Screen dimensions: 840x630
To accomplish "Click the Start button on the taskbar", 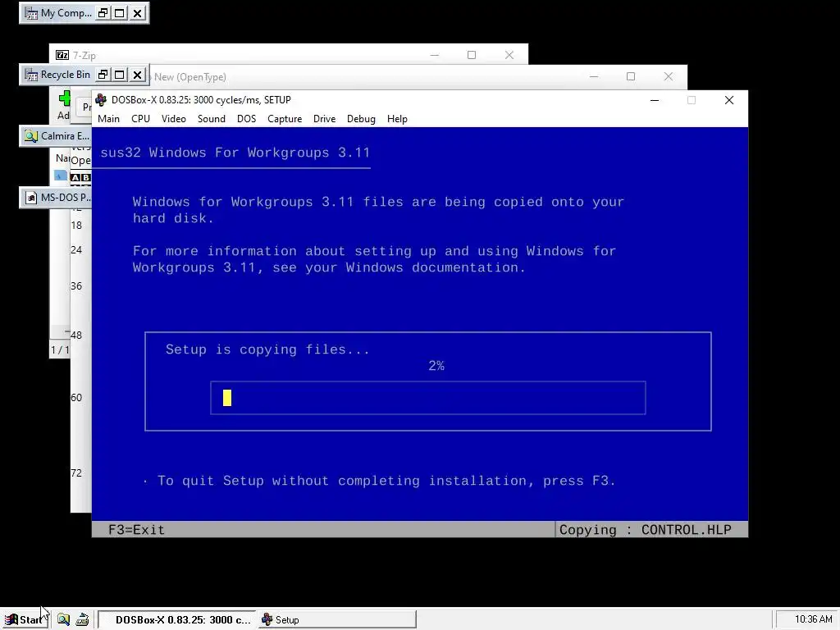I will click(25, 620).
